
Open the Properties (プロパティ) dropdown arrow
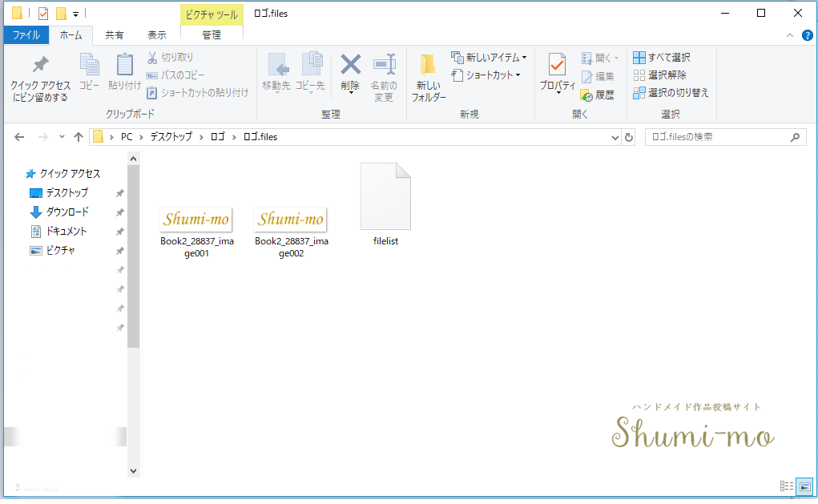(558, 93)
